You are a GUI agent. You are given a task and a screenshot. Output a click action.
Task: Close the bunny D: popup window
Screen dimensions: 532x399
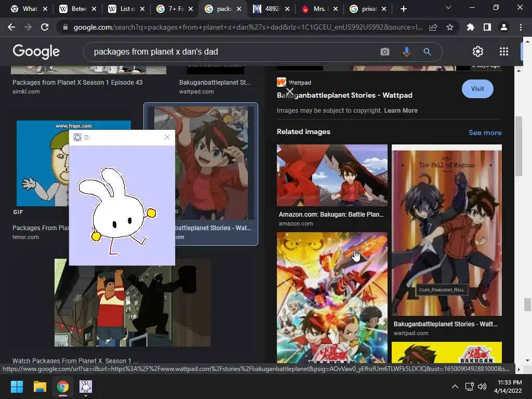(x=167, y=137)
